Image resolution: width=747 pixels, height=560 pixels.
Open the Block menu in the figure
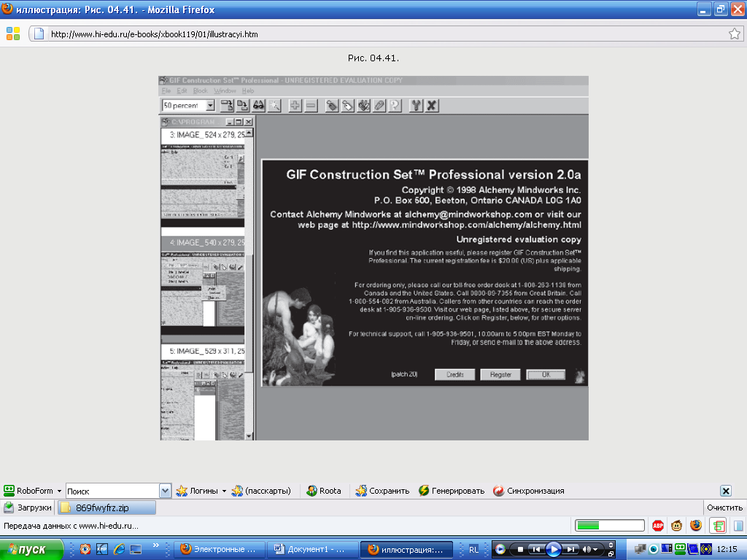point(200,90)
